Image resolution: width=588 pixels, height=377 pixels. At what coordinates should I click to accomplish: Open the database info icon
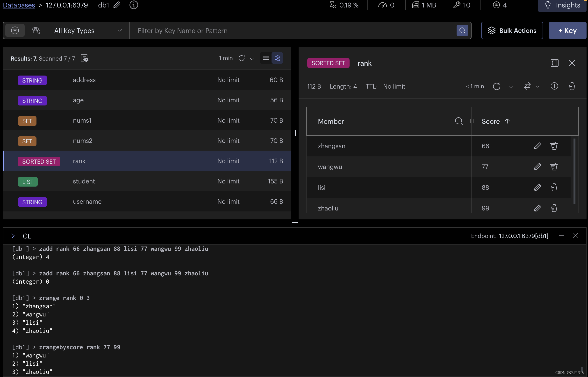134,5
